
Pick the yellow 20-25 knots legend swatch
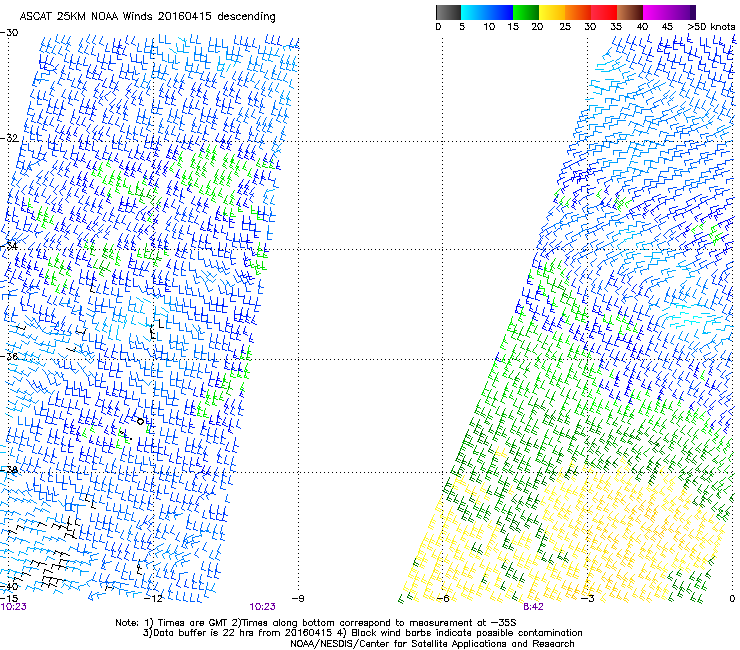pos(552,12)
